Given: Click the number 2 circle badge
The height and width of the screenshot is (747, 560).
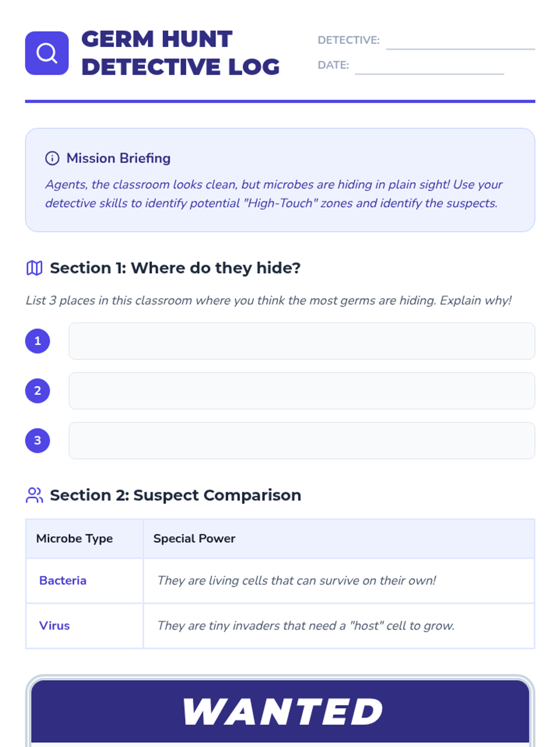Looking at the screenshot, I should (x=37, y=391).
